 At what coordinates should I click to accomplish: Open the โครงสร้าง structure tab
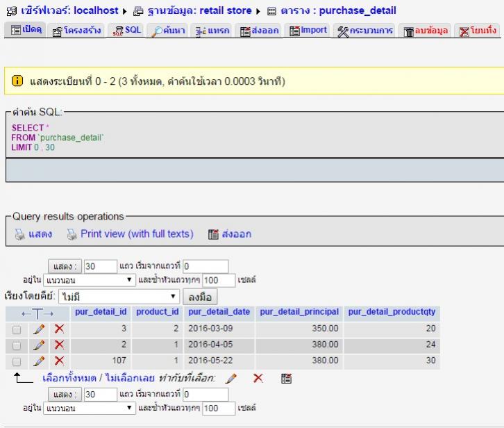[x=76, y=31]
